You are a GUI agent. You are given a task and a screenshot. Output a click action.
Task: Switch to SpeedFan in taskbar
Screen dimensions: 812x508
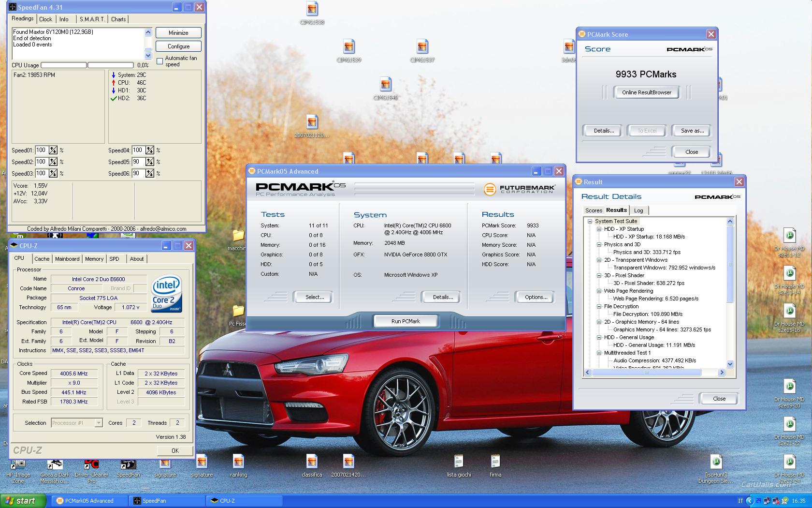(168, 501)
